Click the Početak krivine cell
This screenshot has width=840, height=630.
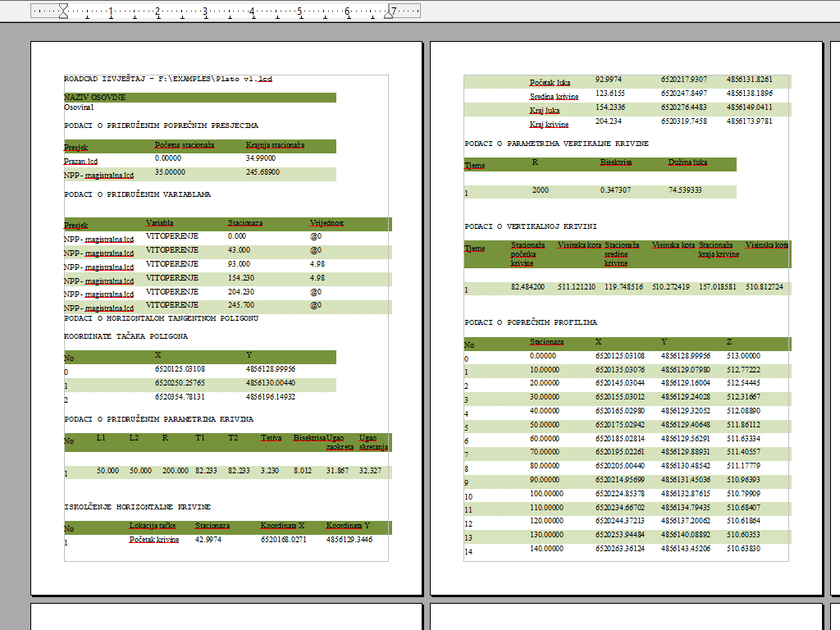coord(154,540)
